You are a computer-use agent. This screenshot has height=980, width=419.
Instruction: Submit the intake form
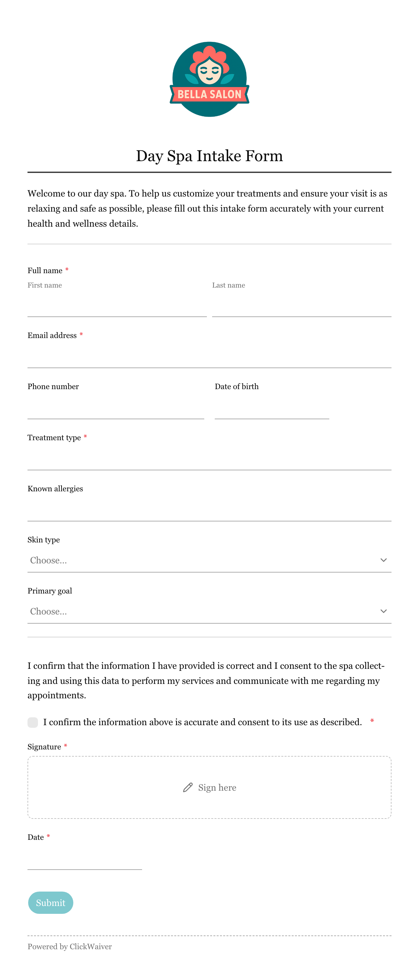click(50, 902)
